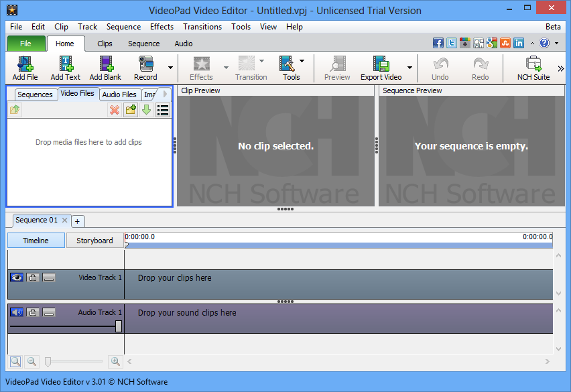This screenshot has width=571, height=392.
Task: Mute Audio Track 1 with the speaker toggle
Action: (16, 312)
